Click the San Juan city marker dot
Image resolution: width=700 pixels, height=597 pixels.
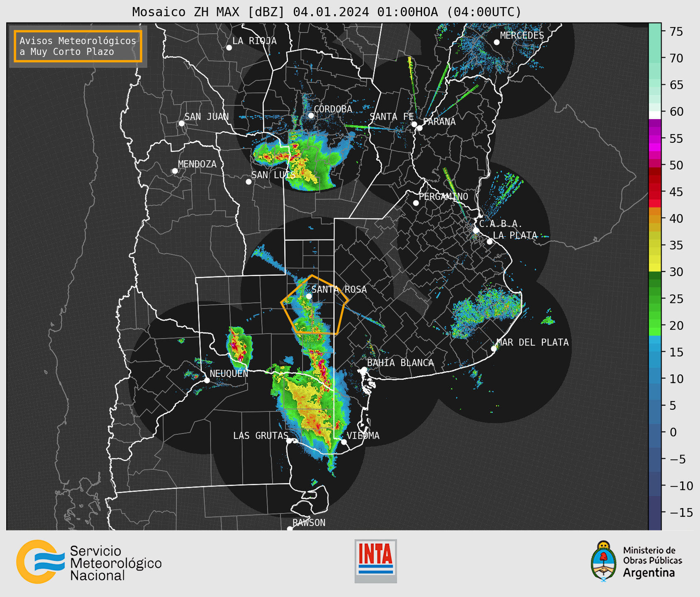(x=181, y=123)
